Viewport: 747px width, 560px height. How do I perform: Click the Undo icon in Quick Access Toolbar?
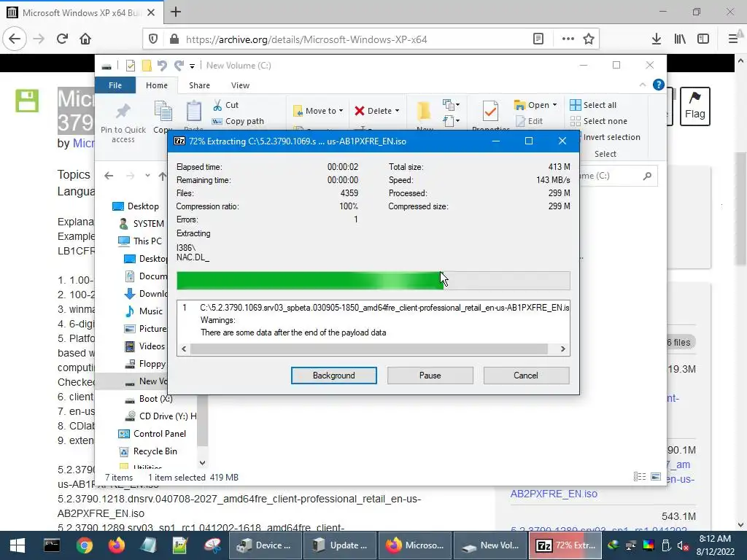[x=162, y=65]
